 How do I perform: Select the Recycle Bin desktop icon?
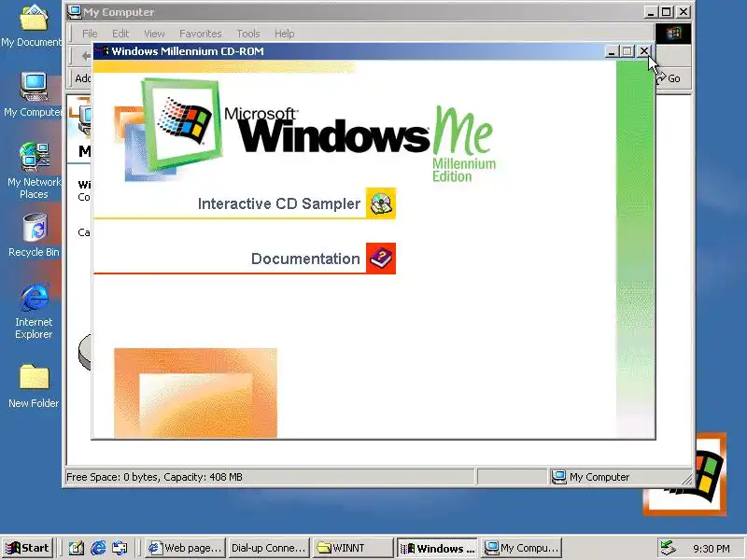34,235
